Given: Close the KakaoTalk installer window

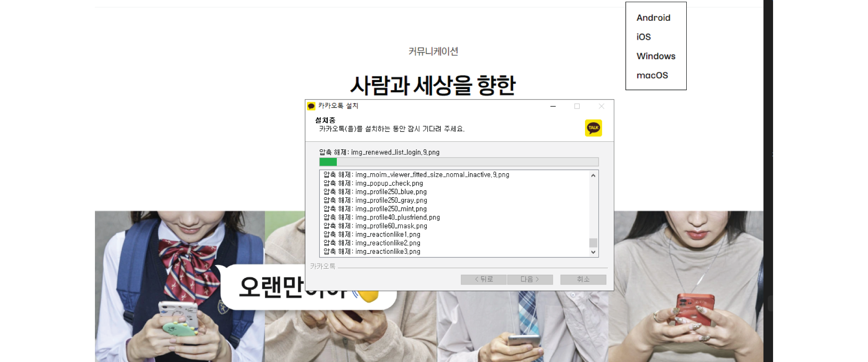Looking at the screenshot, I should pos(601,106).
